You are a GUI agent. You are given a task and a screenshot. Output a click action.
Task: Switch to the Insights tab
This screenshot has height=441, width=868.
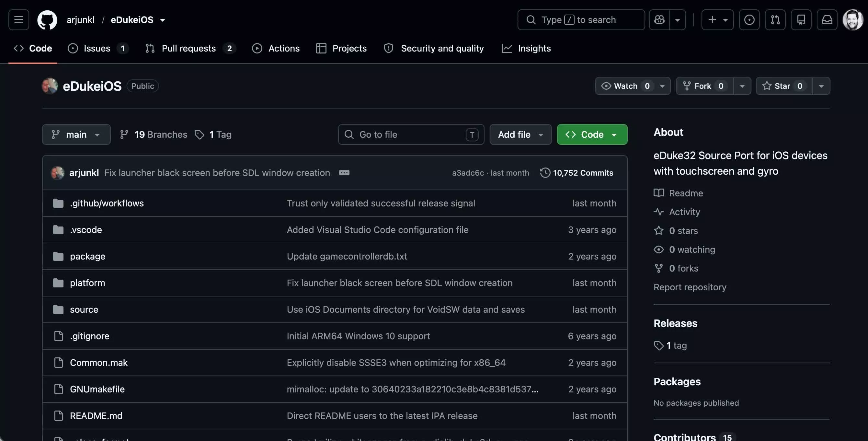(526, 48)
